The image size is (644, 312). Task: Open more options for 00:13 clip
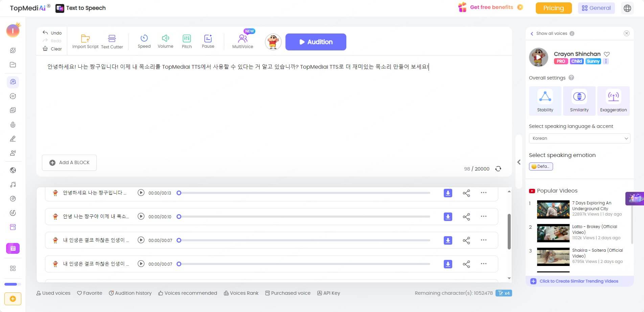[x=484, y=193]
